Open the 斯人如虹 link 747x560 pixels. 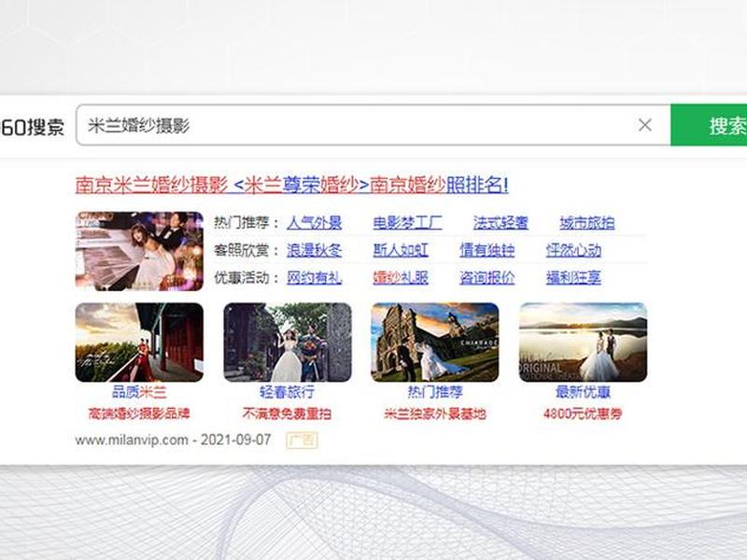pyautogui.click(x=401, y=250)
